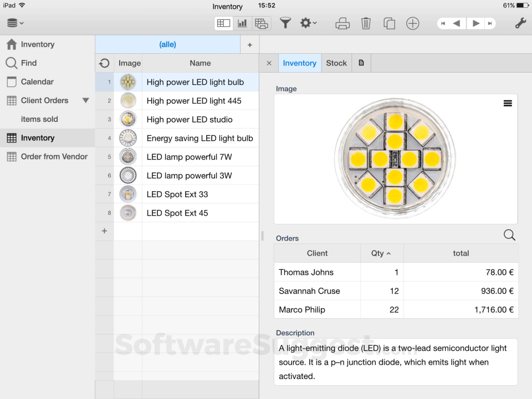Switch to table list view mode
The height and width of the screenshot is (399, 532).
pyautogui.click(x=223, y=23)
